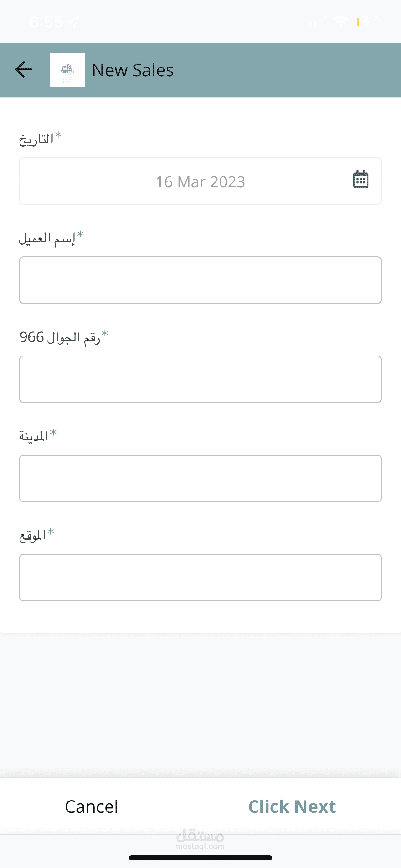Focus the المدينة city input field

click(x=200, y=478)
